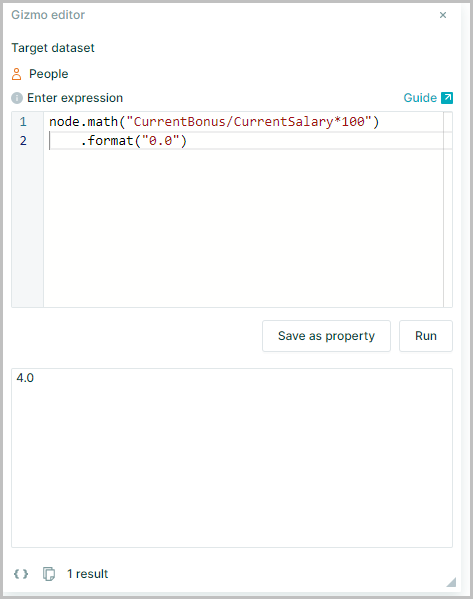Click the 4.0 result value
The height and width of the screenshot is (599, 473).
[x=25, y=378]
